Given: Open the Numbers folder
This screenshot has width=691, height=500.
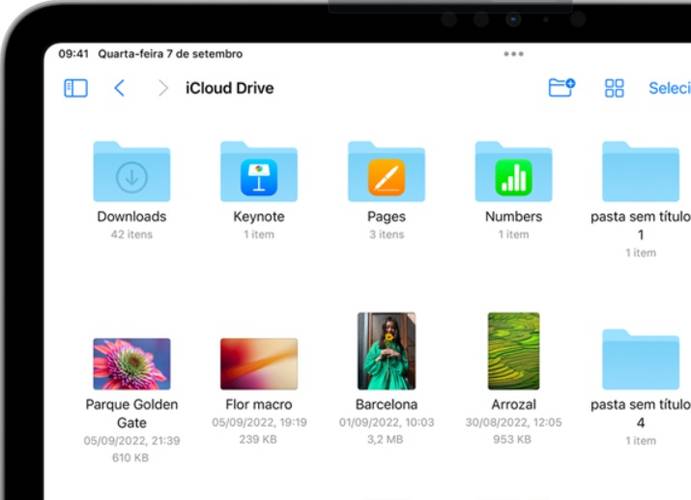Looking at the screenshot, I should pyautogui.click(x=514, y=171).
